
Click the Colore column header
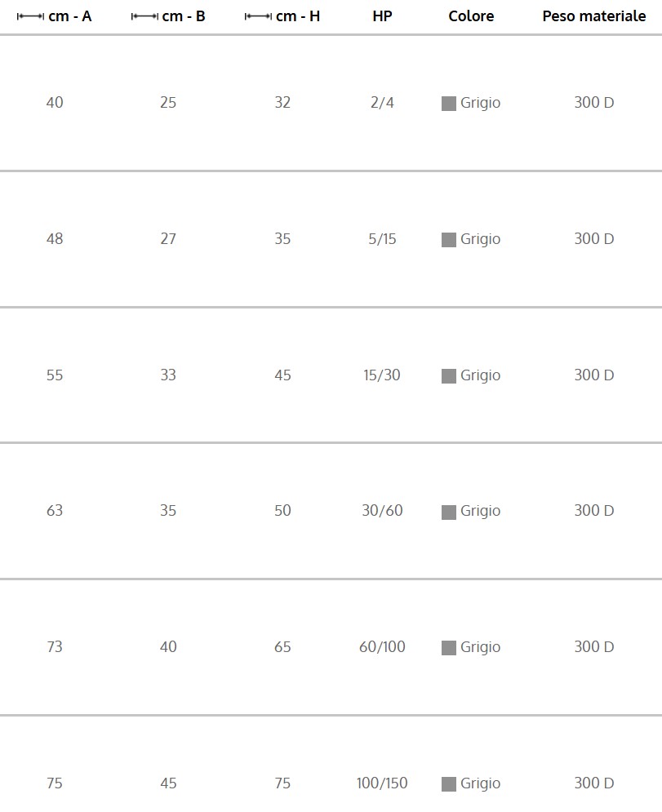[x=471, y=16]
